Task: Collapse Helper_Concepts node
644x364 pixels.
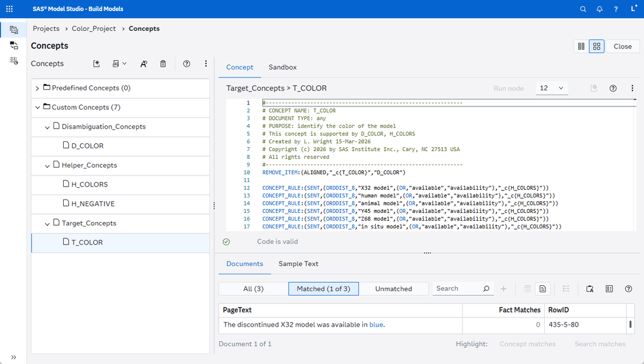Action: 47,166
